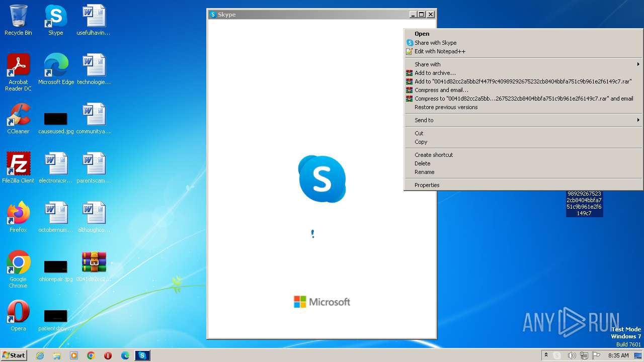The image size is (644, 362).
Task: Show hidden system tray icons
Action: coord(546,355)
